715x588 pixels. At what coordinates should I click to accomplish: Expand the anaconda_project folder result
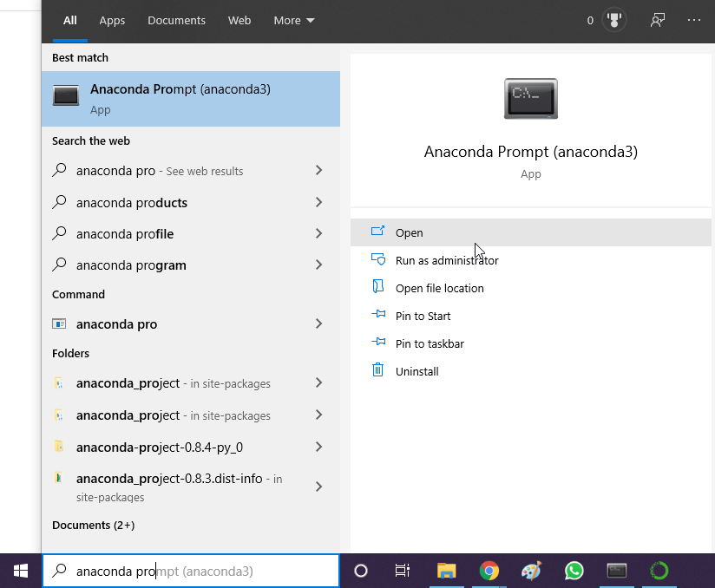click(320, 382)
